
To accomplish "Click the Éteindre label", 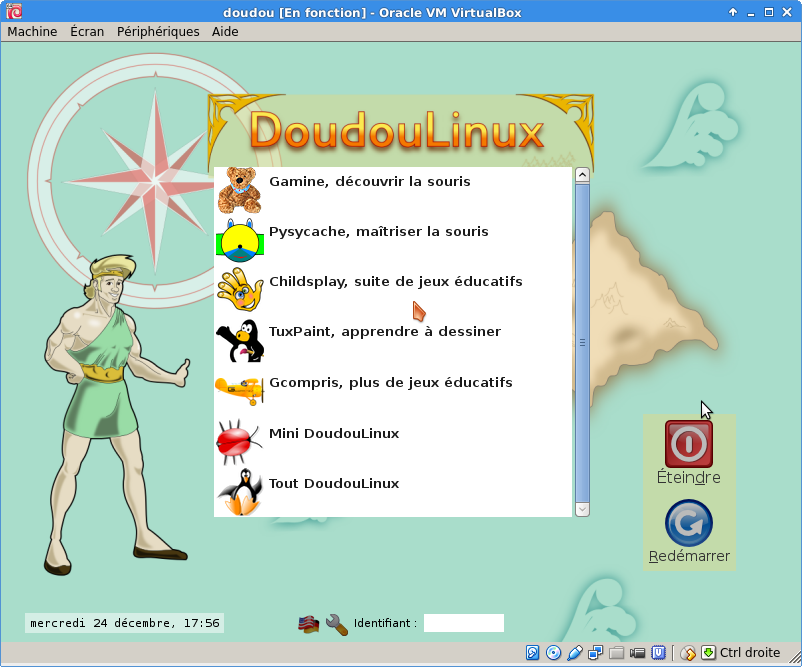I will pos(688,477).
